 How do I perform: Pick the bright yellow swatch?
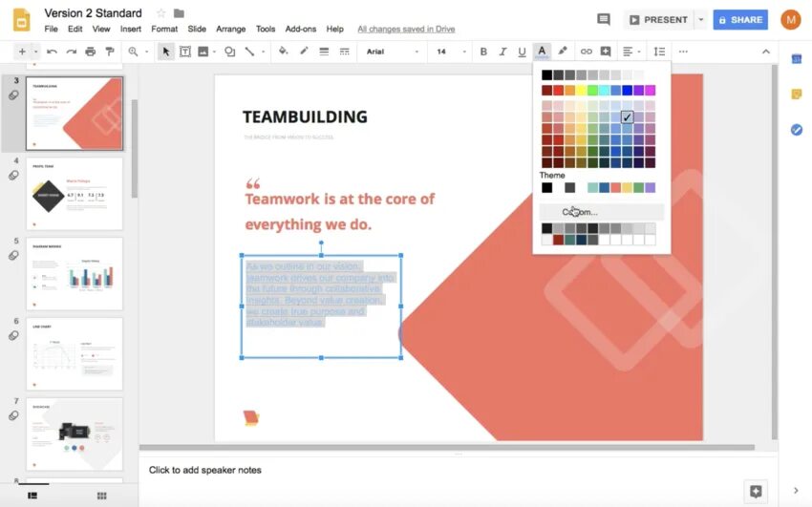(x=581, y=91)
